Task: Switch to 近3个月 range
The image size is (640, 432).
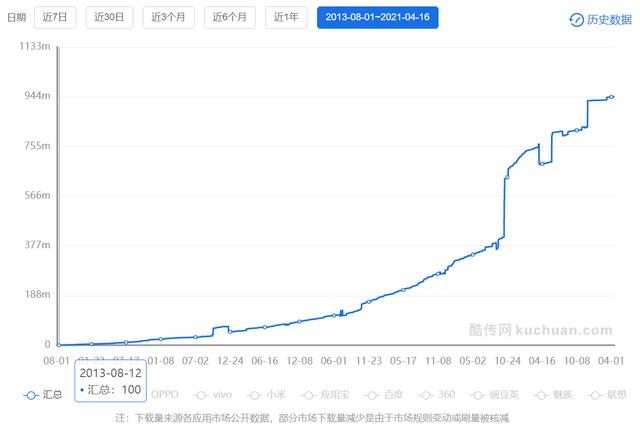Action: coord(167,18)
